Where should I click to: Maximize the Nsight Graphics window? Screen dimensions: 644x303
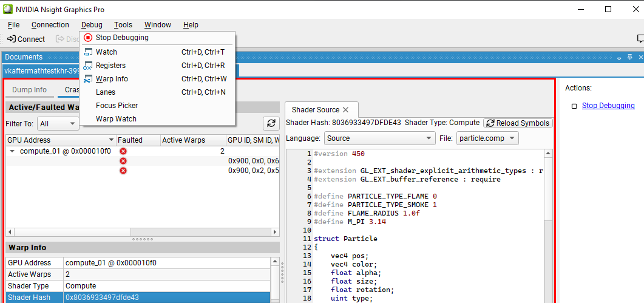608,9
